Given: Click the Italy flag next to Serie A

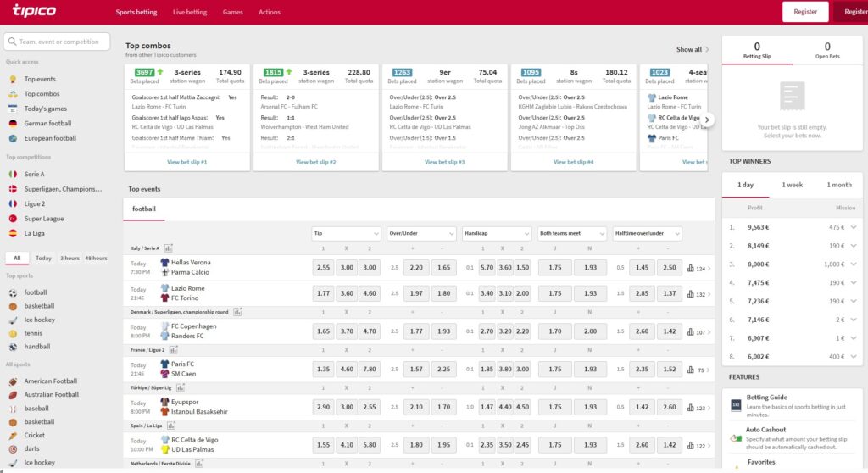Looking at the screenshot, I should 13,174.
